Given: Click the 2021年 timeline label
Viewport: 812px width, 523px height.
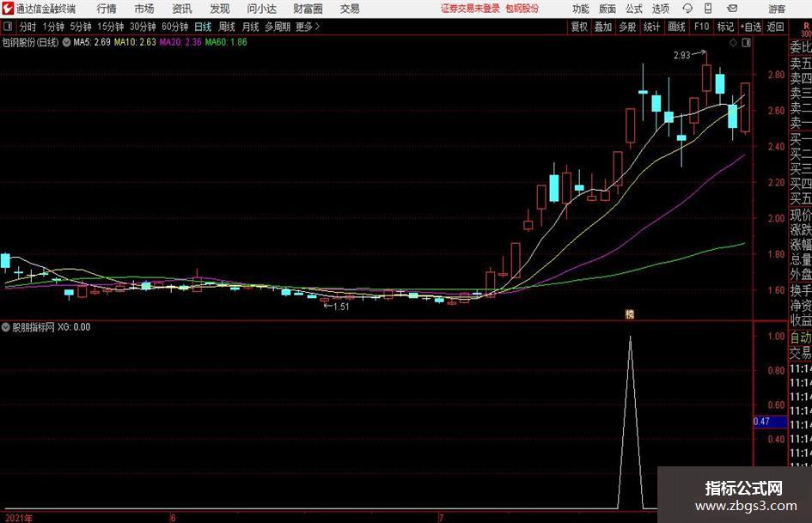Looking at the screenshot, I should [x=19, y=518].
